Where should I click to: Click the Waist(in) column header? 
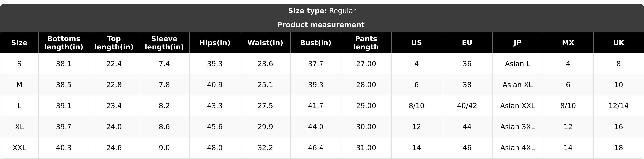pyautogui.click(x=265, y=43)
